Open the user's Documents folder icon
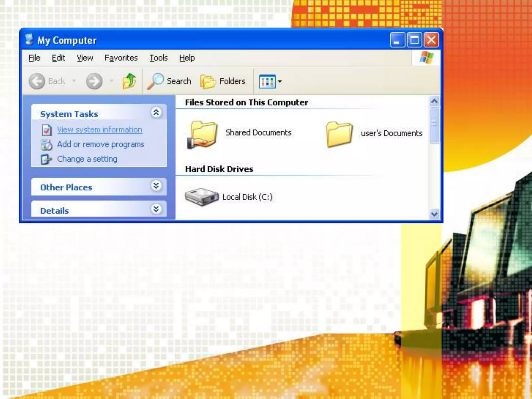532x399 pixels. coord(340,134)
